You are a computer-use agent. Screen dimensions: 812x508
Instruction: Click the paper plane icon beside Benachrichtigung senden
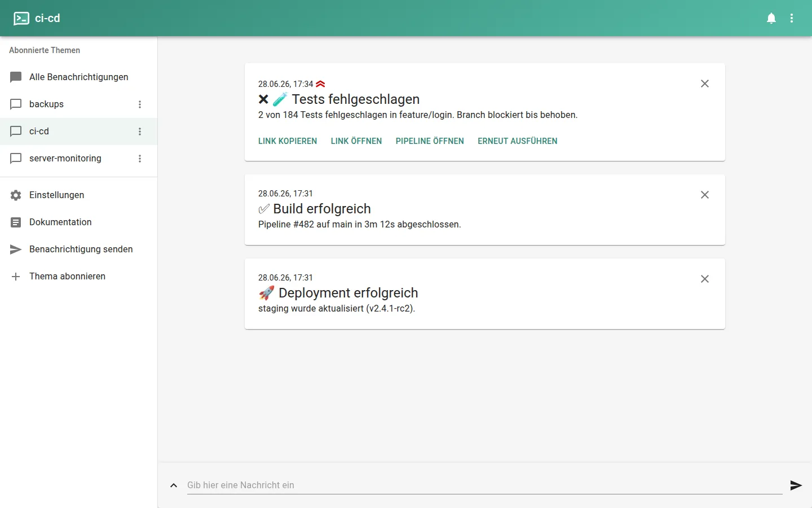point(16,249)
